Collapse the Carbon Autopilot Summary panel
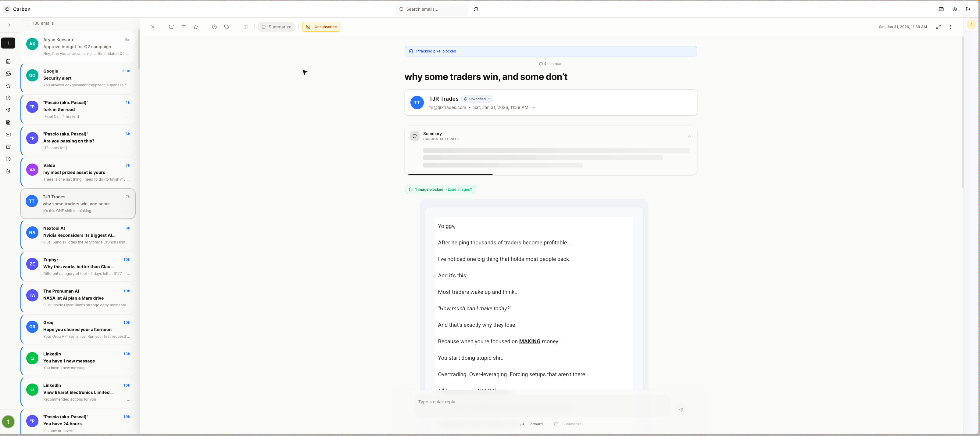Image resolution: width=980 pixels, height=436 pixels. click(689, 136)
